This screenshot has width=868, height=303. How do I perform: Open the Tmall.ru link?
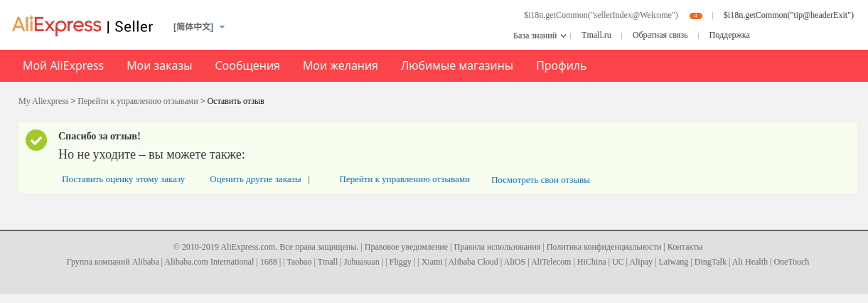click(596, 35)
